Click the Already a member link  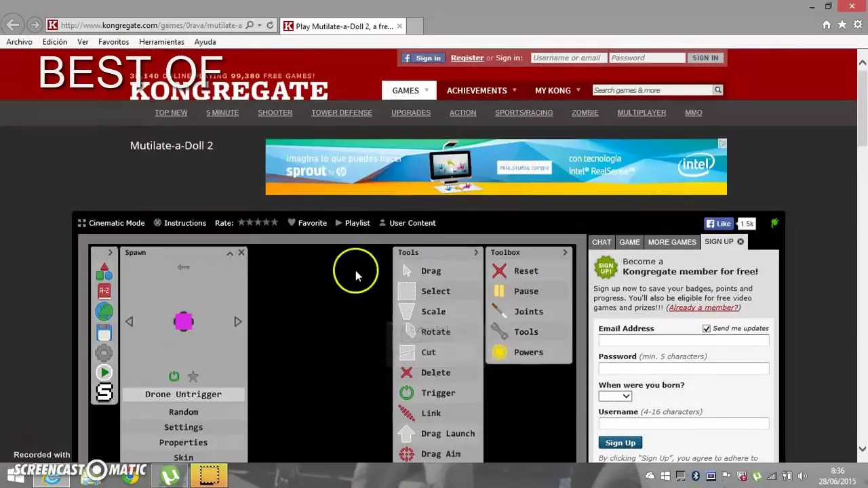(x=703, y=308)
